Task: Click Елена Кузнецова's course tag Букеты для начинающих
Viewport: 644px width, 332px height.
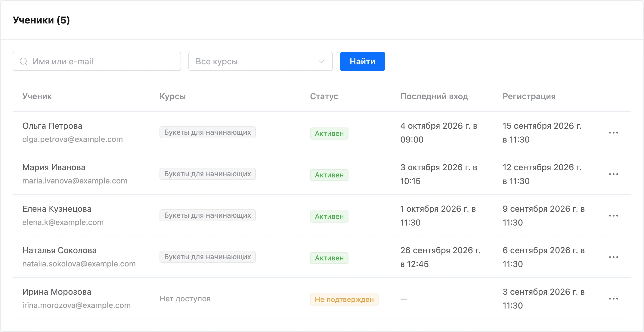Action: point(208,215)
